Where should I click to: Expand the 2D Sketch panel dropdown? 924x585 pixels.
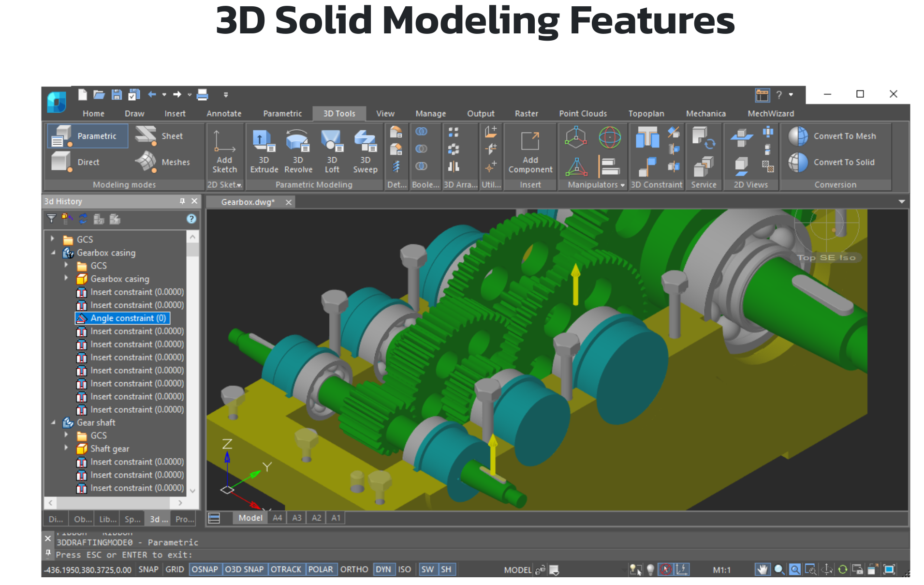coord(239,185)
